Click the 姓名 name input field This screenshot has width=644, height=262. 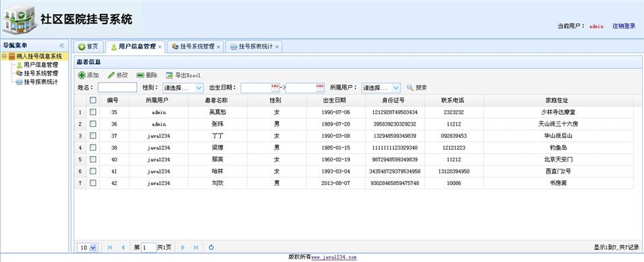click(x=117, y=88)
